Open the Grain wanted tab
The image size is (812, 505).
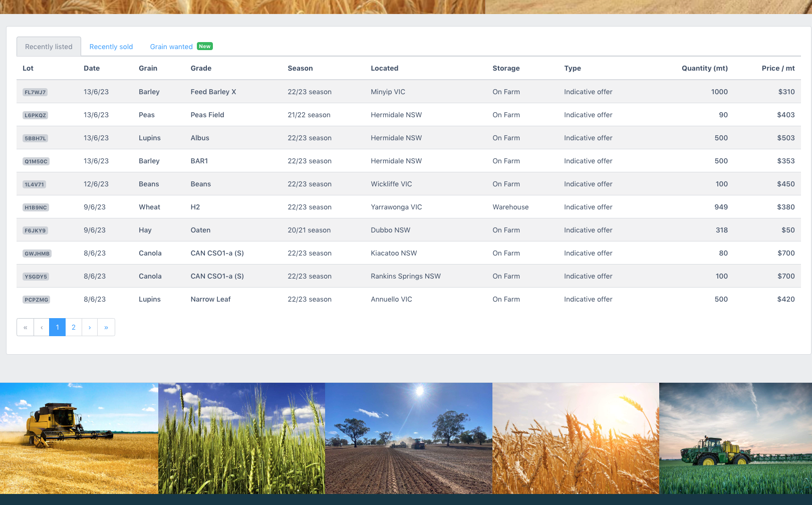(x=171, y=47)
